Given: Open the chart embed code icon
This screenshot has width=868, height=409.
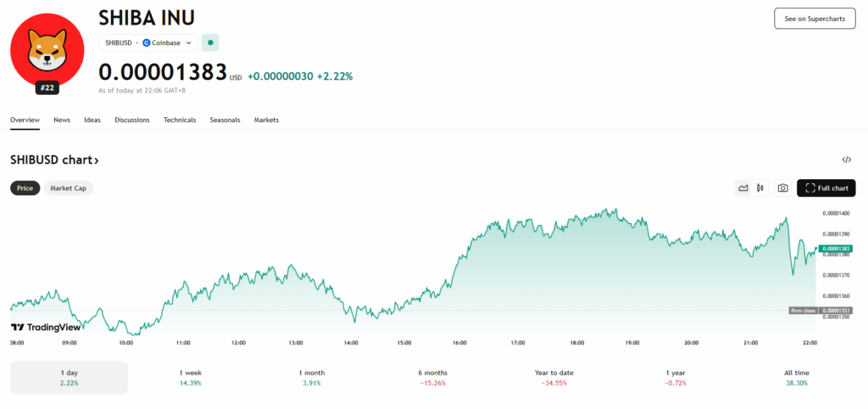Looking at the screenshot, I should 847,160.
